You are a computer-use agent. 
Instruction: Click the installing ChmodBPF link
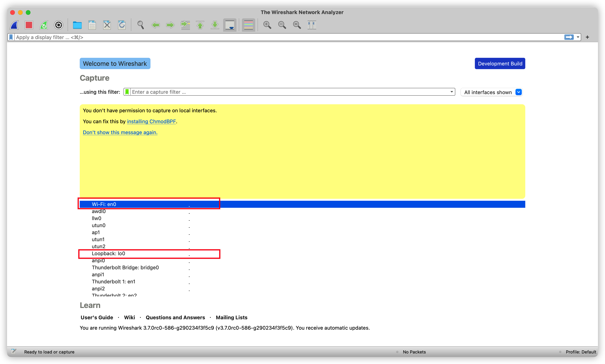coord(151,121)
